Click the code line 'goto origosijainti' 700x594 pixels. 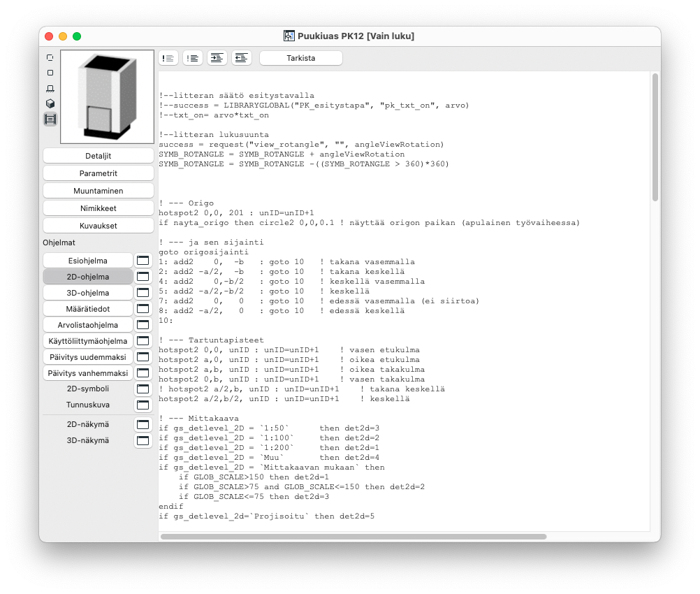(203, 252)
